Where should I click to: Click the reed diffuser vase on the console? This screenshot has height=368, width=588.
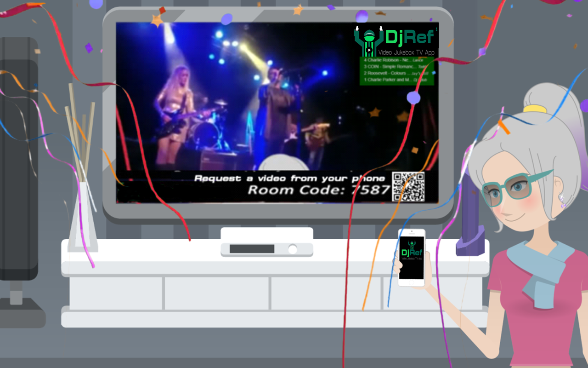point(82,216)
